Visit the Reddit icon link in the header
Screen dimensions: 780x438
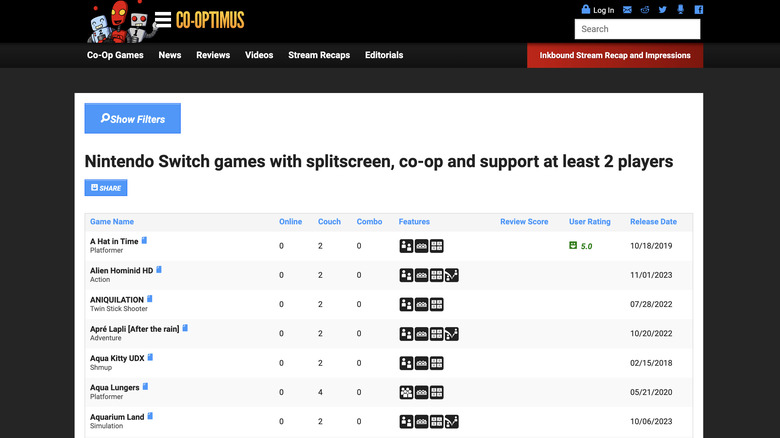pyautogui.click(x=645, y=9)
